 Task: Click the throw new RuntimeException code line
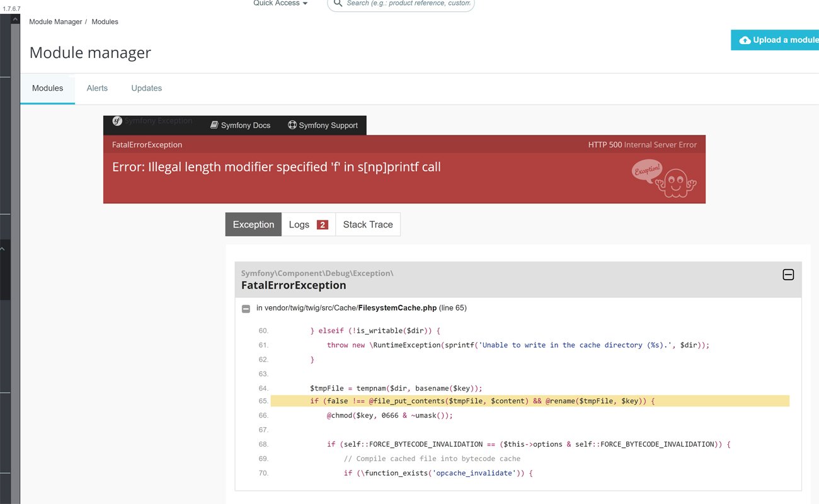[518, 345]
